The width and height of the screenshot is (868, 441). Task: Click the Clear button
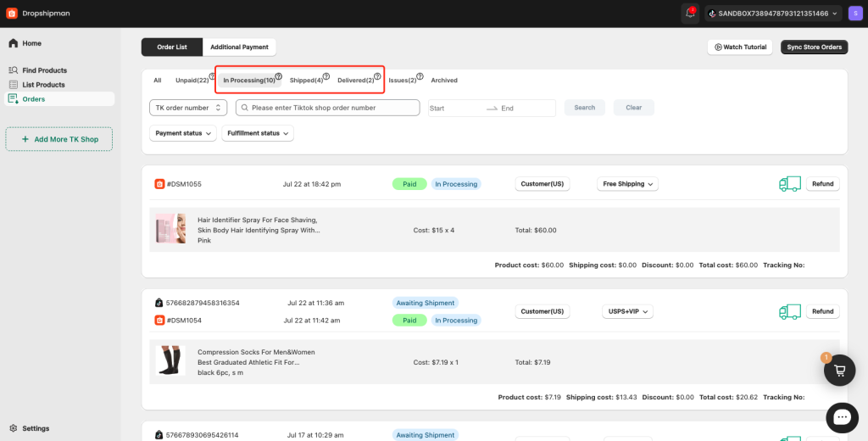pyautogui.click(x=634, y=108)
